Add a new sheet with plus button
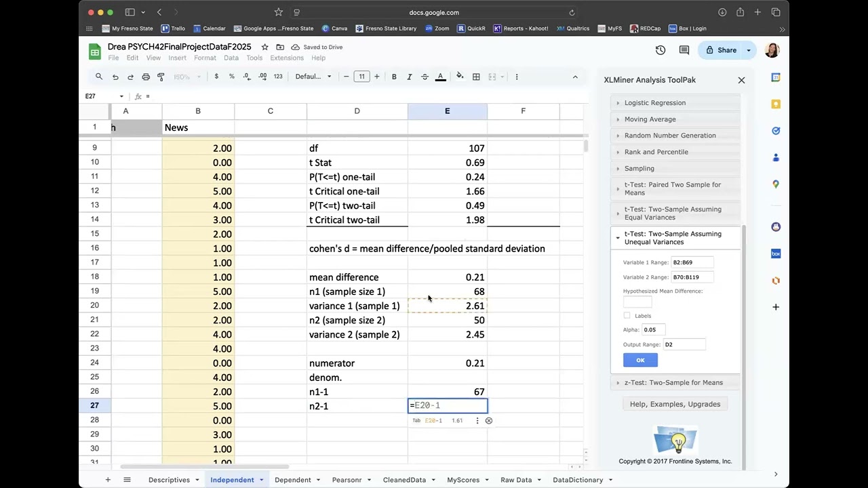The height and width of the screenshot is (488, 868). pyautogui.click(x=107, y=480)
